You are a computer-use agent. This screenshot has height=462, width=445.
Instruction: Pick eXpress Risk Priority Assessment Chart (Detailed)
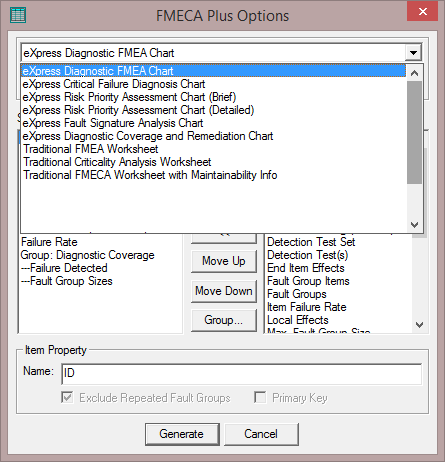(x=138, y=110)
